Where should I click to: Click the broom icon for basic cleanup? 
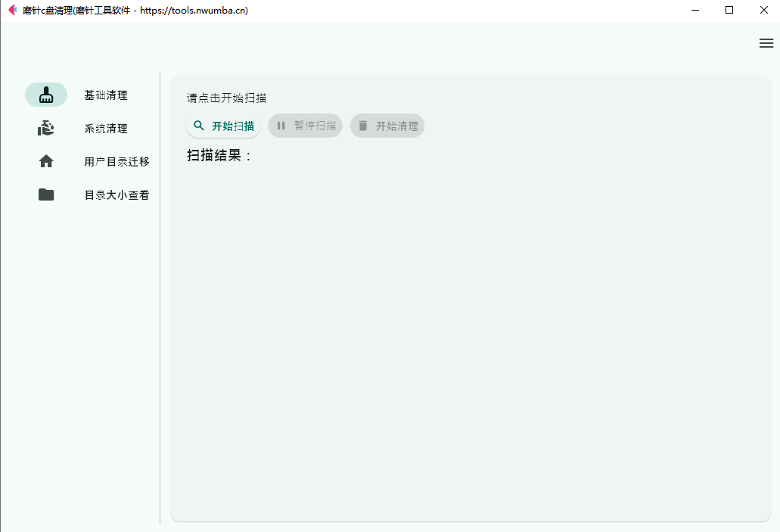click(x=46, y=95)
